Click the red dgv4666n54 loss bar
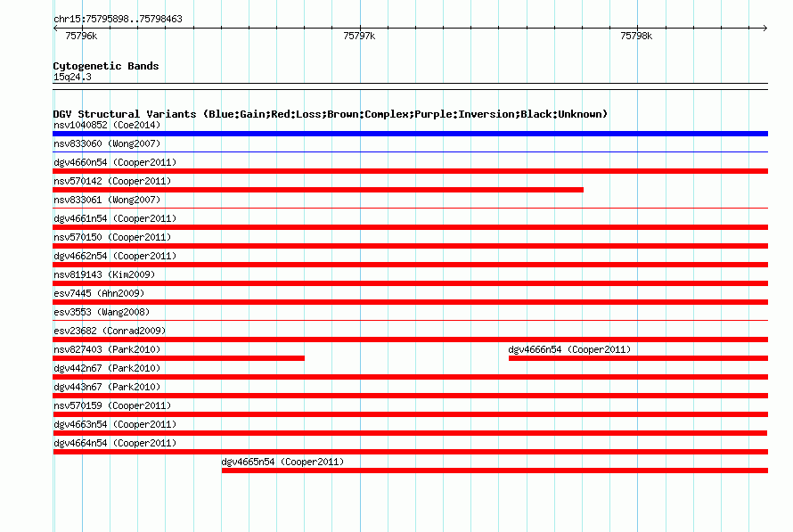The width and height of the screenshot is (793, 532). click(638, 358)
